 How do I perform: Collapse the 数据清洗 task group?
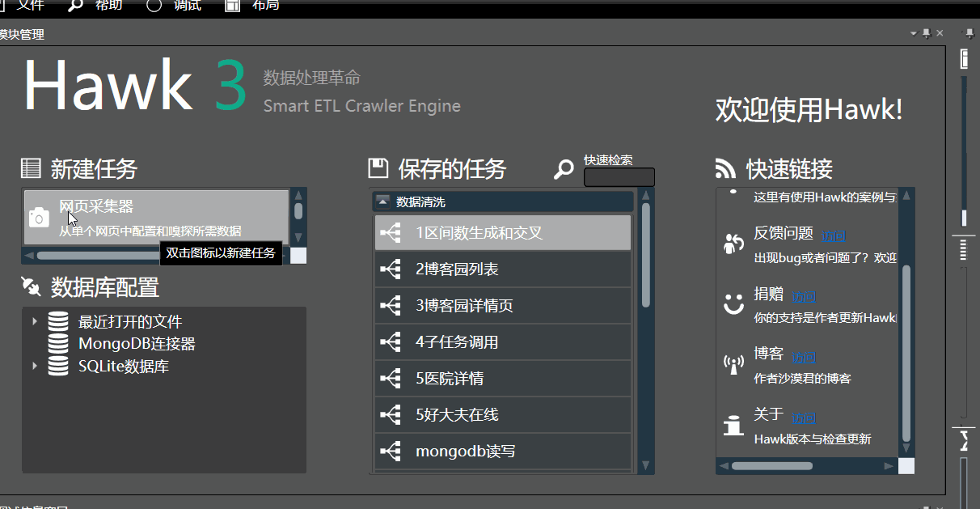coord(383,201)
